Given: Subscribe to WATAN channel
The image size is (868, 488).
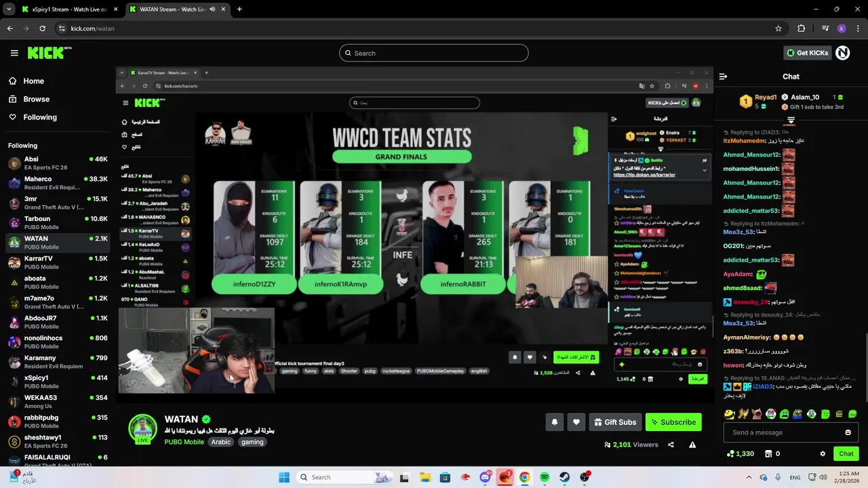Looking at the screenshot, I should [x=673, y=422].
